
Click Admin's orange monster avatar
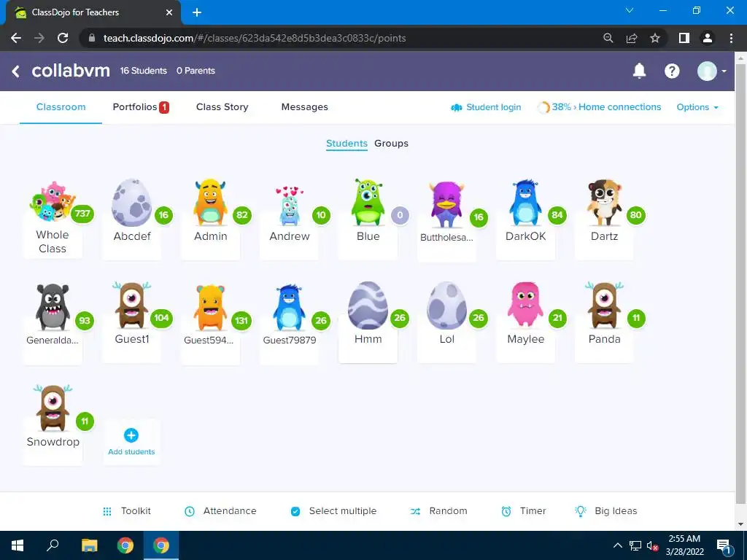coord(210,202)
